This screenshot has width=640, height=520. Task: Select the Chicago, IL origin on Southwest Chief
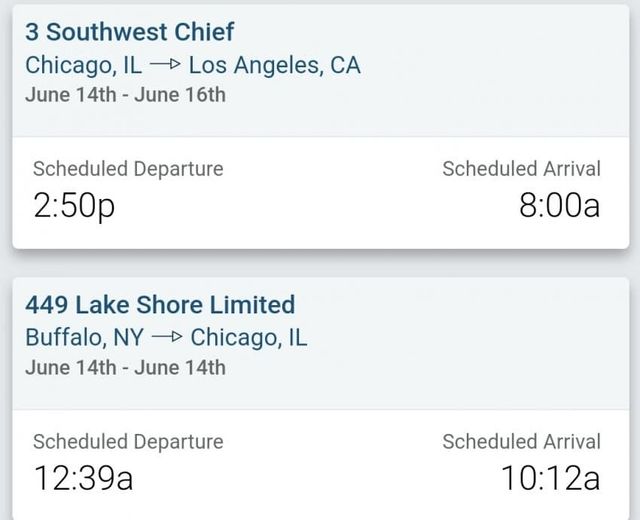tap(83, 66)
